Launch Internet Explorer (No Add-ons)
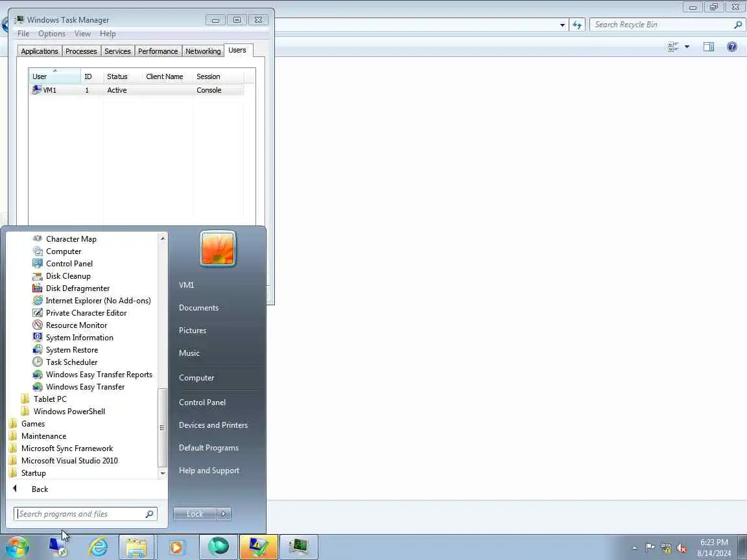This screenshot has height=560, width=747. pyautogui.click(x=91, y=301)
